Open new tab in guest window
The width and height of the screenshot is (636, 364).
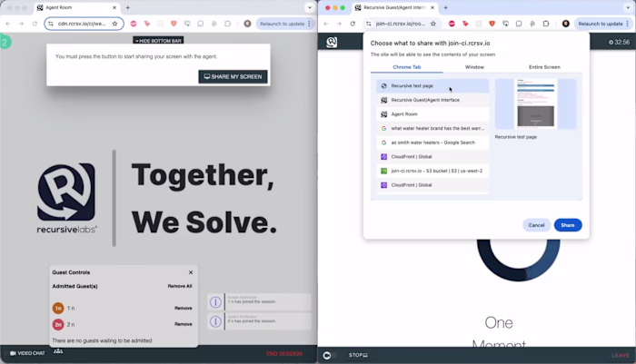(445, 7)
